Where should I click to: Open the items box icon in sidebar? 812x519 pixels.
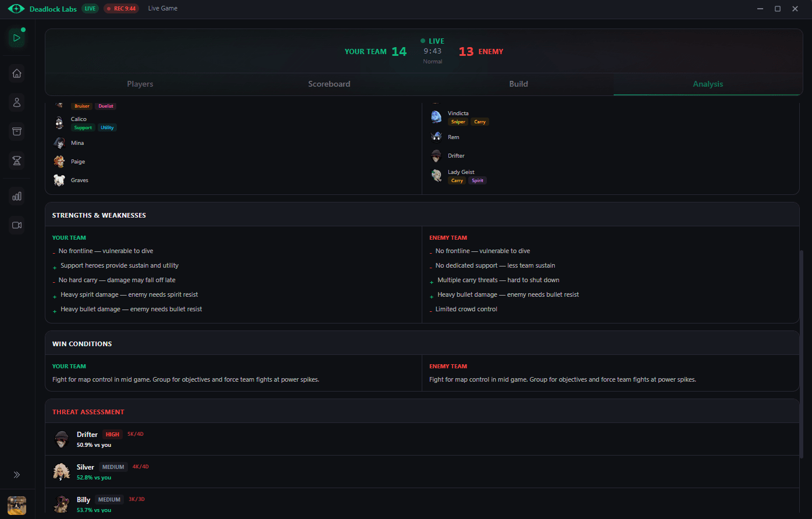pos(17,131)
